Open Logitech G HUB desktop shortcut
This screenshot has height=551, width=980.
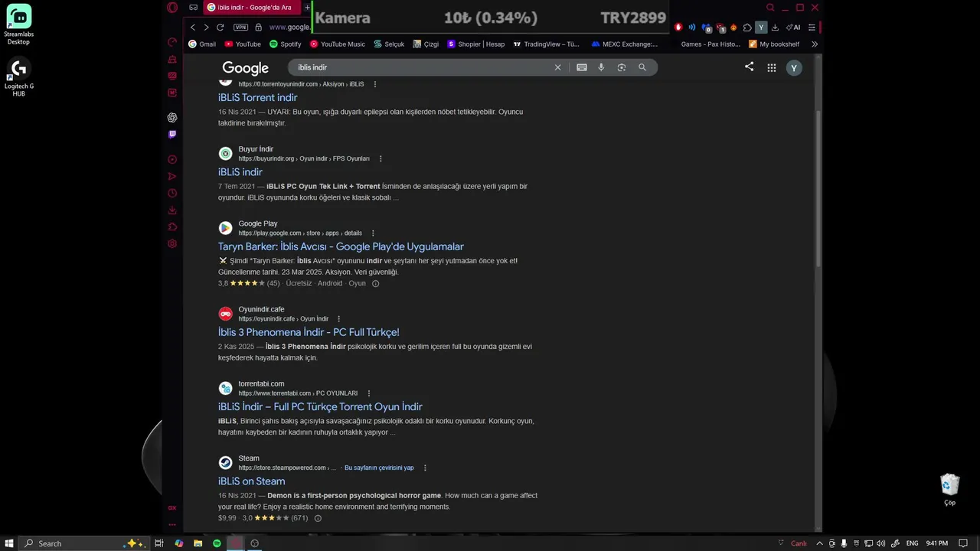[18, 77]
